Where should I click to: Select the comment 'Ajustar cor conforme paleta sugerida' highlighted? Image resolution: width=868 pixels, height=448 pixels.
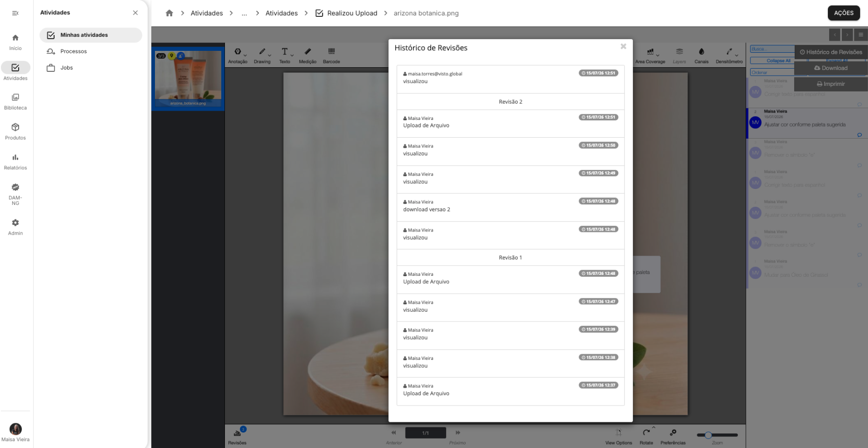pos(807,124)
